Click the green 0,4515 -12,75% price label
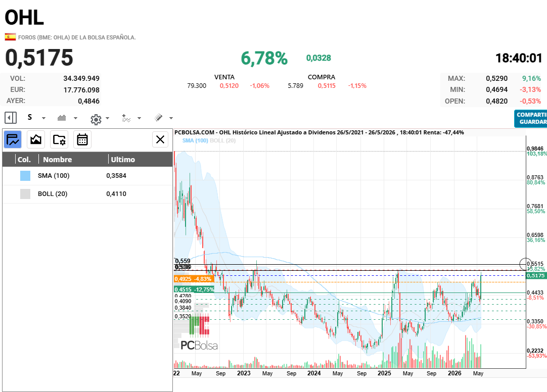 click(194, 289)
